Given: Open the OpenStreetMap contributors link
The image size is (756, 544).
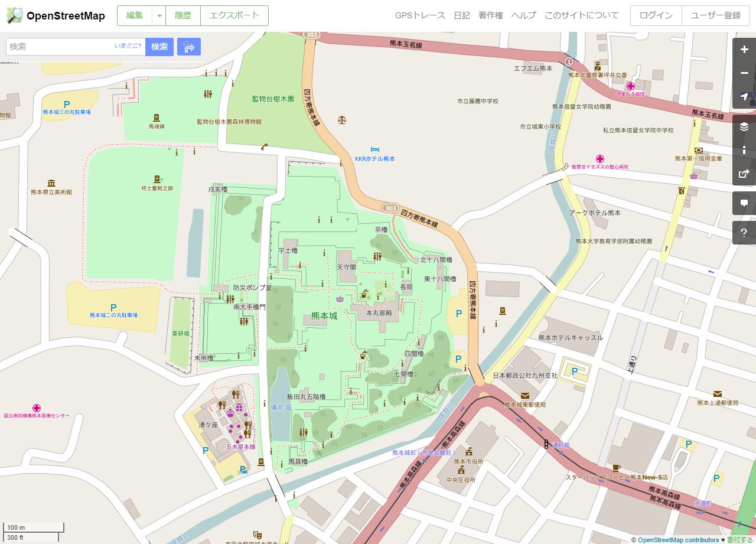Looking at the screenshot, I should (x=678, y=540).
